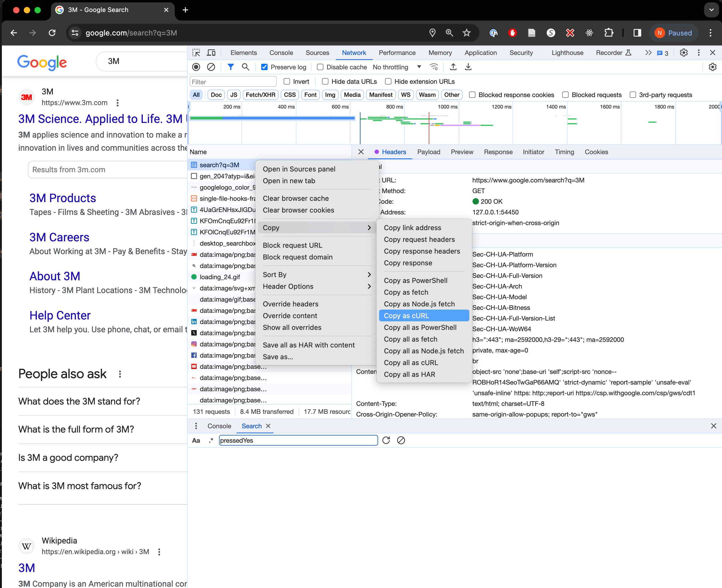Toggle the device toolbar icon
This screenshot has height=588, width=722.
[211, 53]
